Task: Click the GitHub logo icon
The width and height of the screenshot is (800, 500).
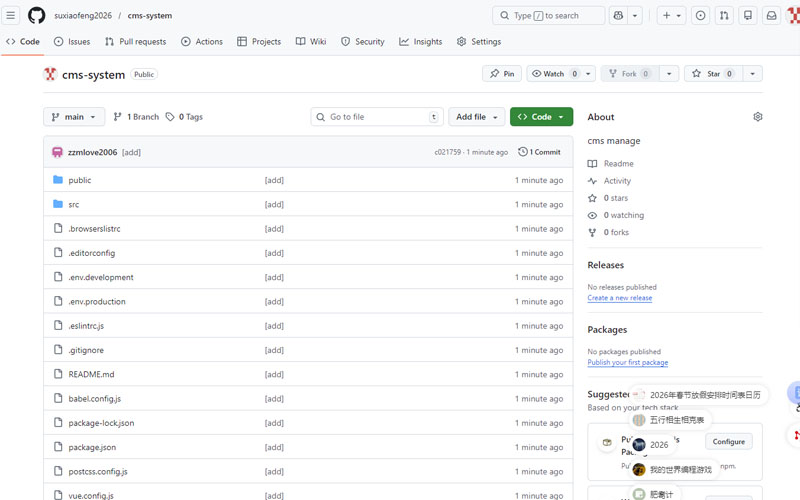Action: [36, 15]
